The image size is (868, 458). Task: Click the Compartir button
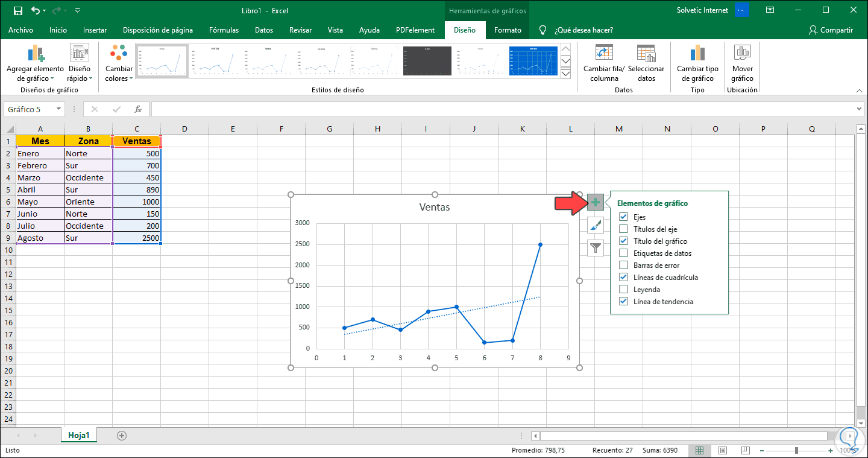pos(831,30)
